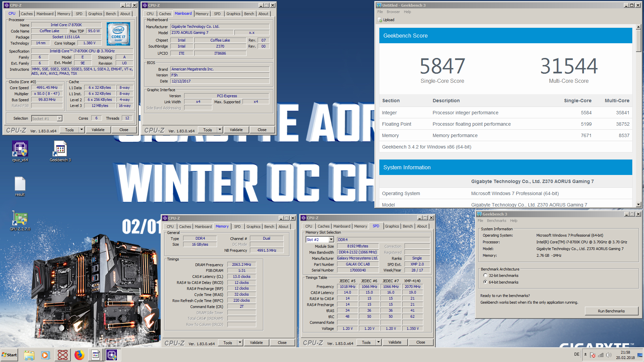Open Graphics tab in the Mainboard window
The width and height of the screenshot is (644, 362).
coord(233,14)
